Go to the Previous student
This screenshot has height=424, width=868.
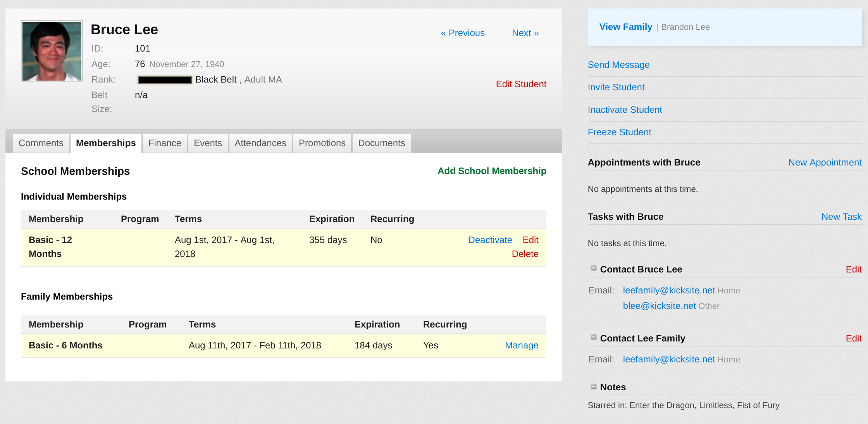pyautogui.click(x=462, y=33)
